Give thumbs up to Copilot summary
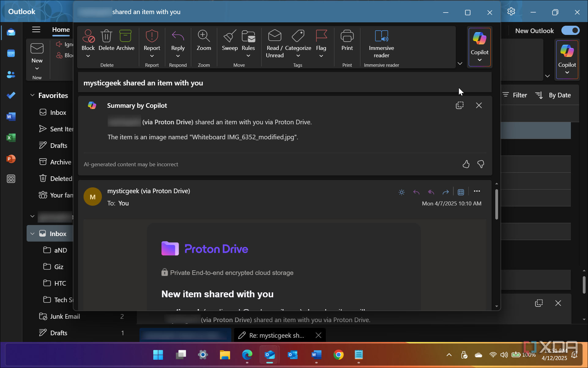 tap(466, 164)
